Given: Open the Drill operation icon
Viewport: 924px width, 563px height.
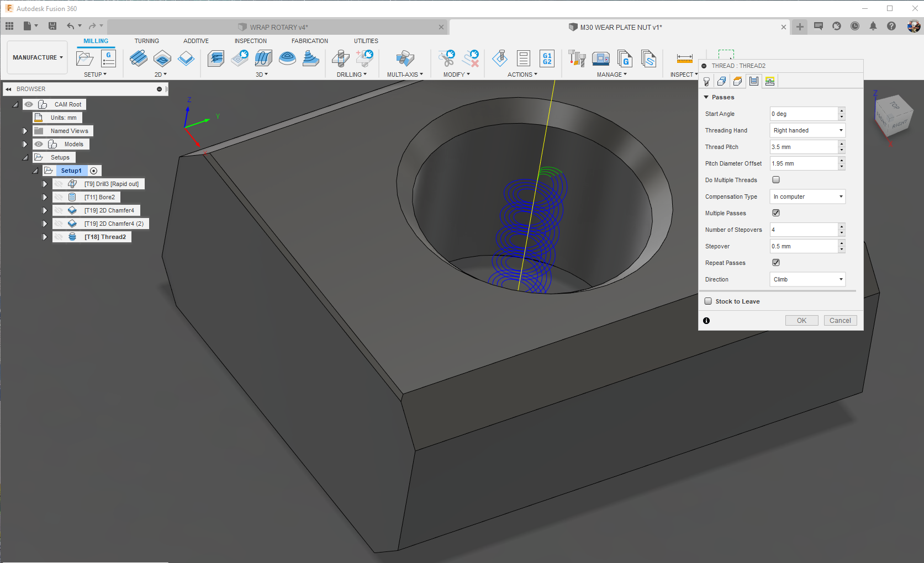Looking at the screenshot, I should click(x=341, y=59).
